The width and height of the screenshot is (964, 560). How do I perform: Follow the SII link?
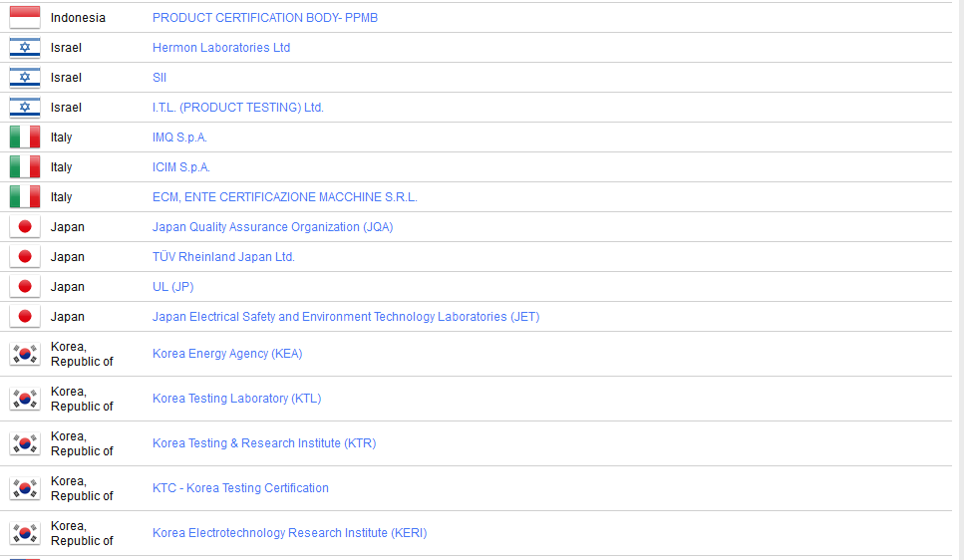click(160, 78)
